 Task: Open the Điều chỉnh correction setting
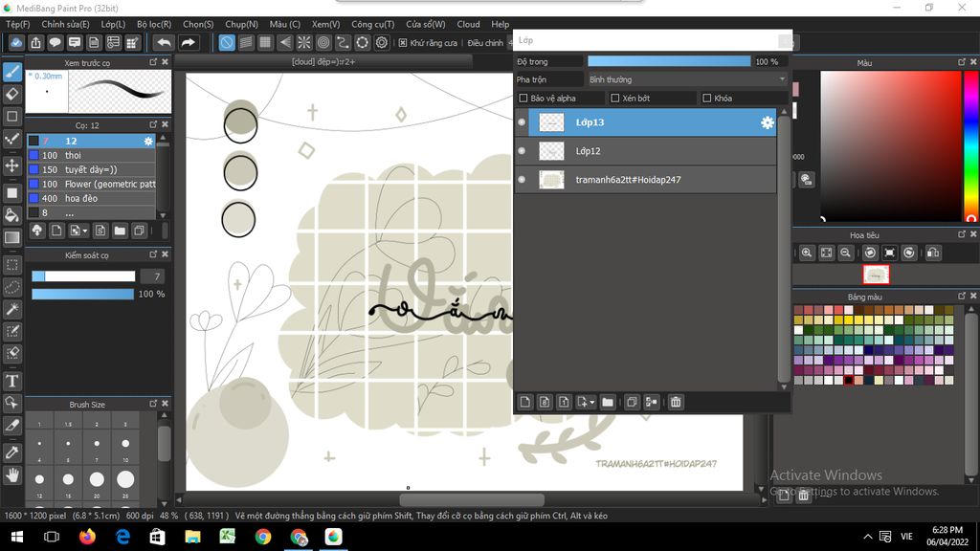(x=485, y=42)
